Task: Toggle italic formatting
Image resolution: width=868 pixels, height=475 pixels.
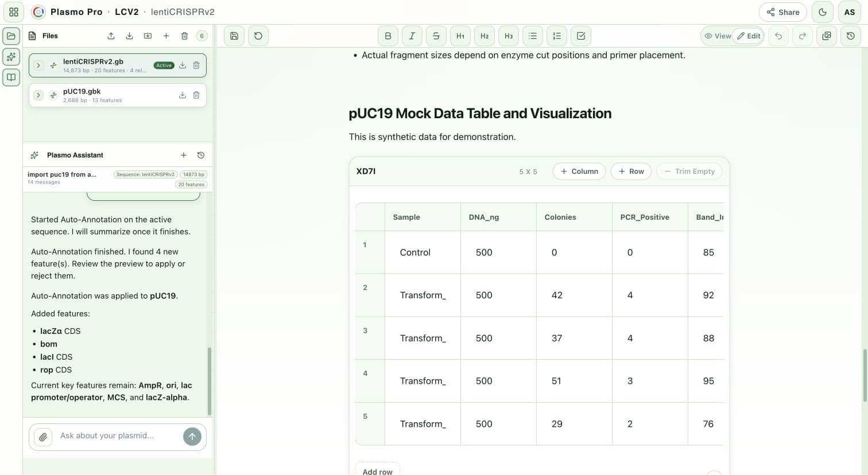Action: click(412, 36)
